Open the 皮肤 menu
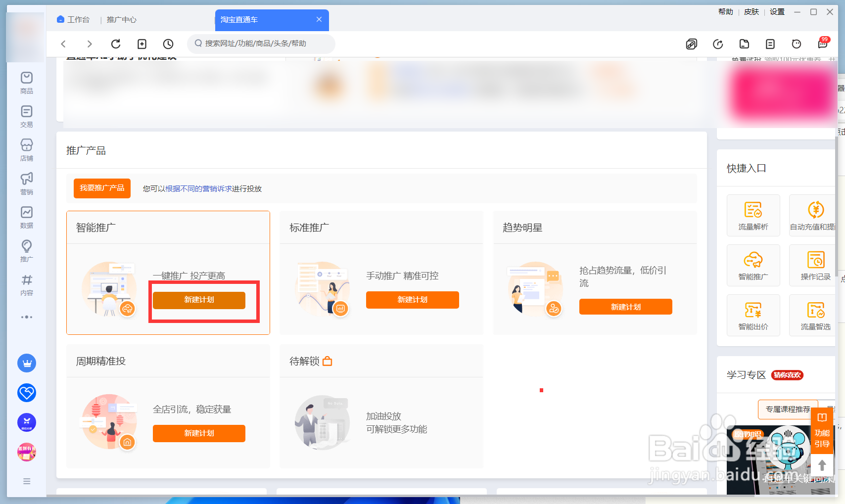845x504 pixels. click(x=751, y=12)
